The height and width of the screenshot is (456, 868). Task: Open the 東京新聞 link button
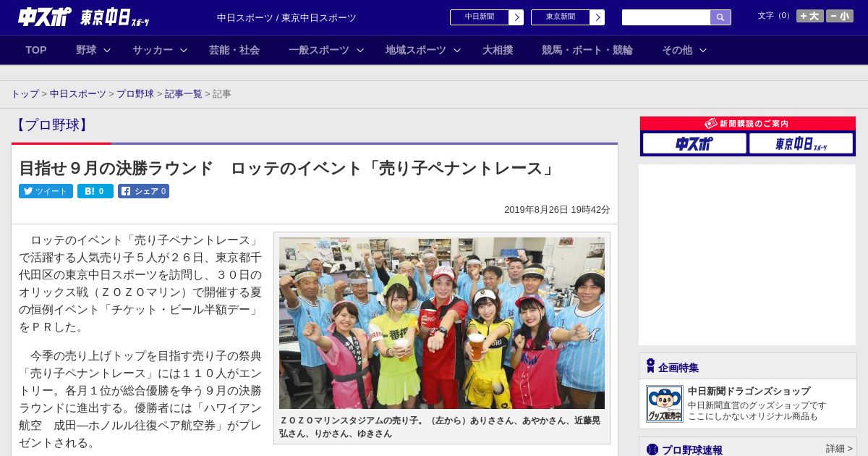(x=560, y=17)
